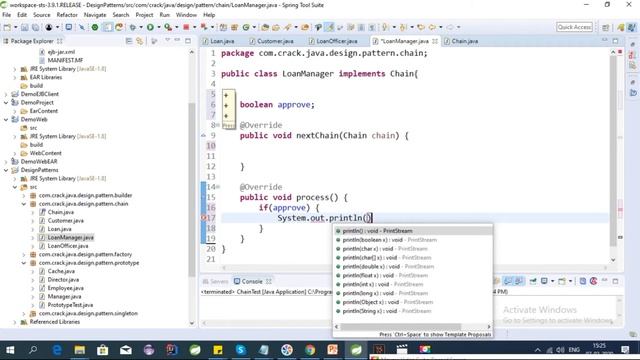Toggle the Pin Console icon
This screenshot has width=640, height=360.
(x=533, y=281)
